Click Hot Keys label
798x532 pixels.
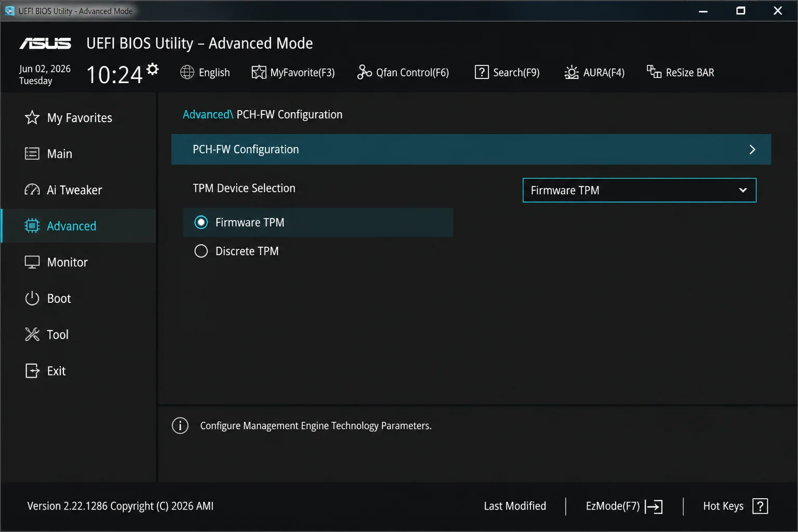pyautogui.click(x=723, y=506)
